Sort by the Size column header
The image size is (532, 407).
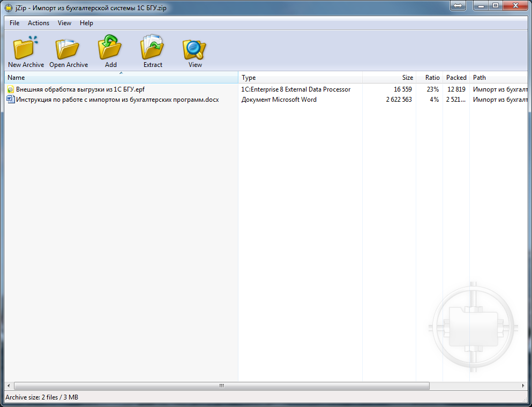pyautogui.click(x=389, y=78)
